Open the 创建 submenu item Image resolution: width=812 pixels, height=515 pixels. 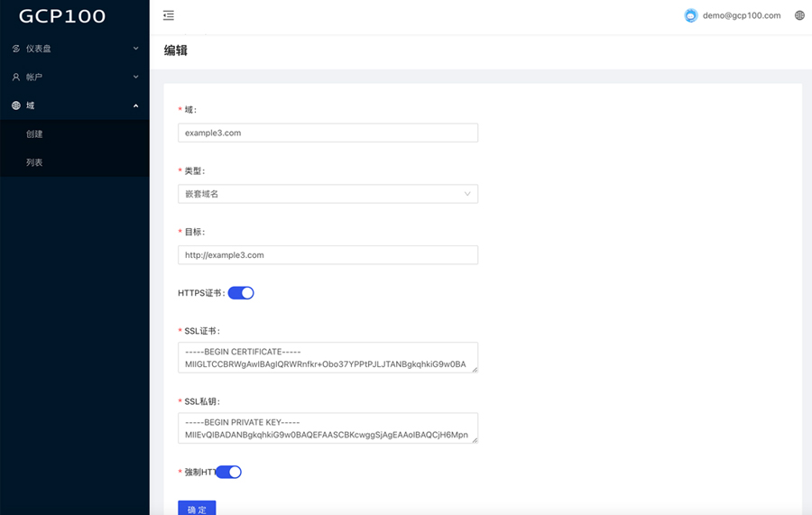[x=34, y=134]
